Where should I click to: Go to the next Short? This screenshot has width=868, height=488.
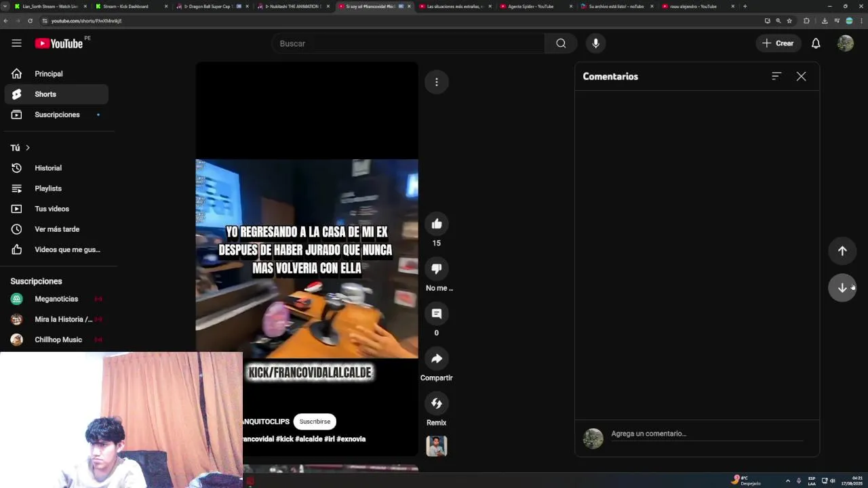point(842,287)
